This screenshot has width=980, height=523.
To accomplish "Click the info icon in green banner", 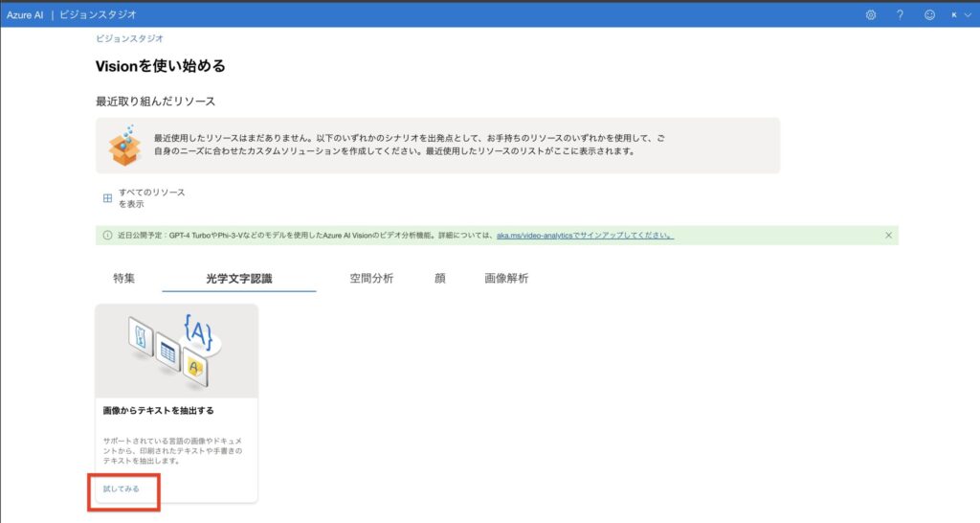I will (107, 236).
